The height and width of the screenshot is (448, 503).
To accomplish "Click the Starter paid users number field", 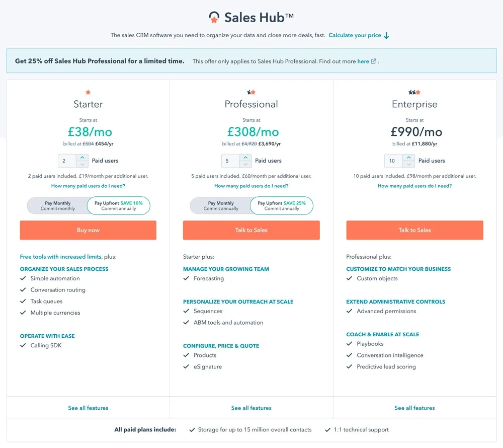I will tap(67, 161).
